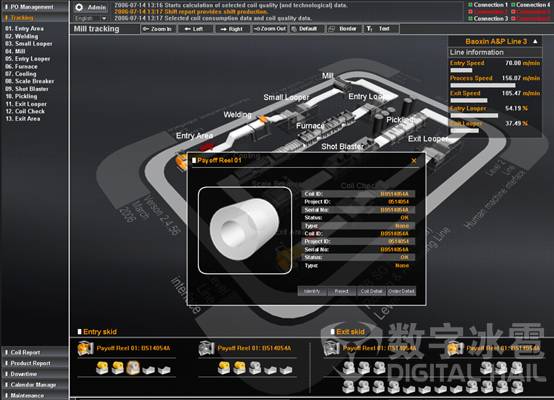Click the Zoom Out toolbar button
The width and height of the screenshot is (554, 400).
(x=270, y=29)
